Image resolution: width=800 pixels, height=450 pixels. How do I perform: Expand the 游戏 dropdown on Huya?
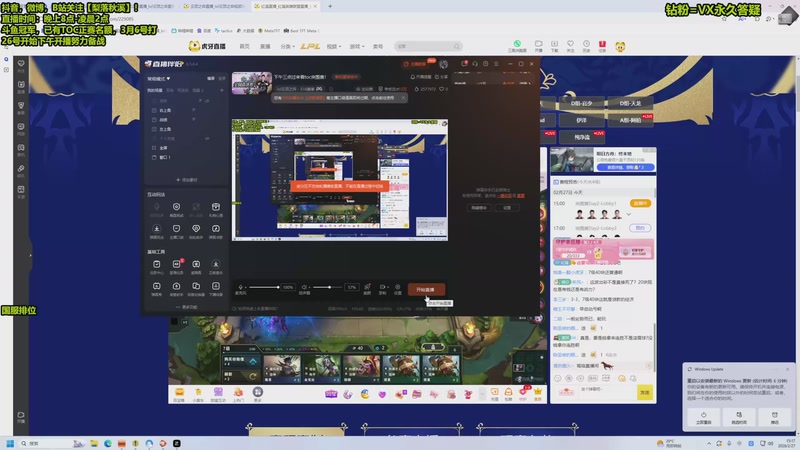pyautogui.click(x=357, y=46)
